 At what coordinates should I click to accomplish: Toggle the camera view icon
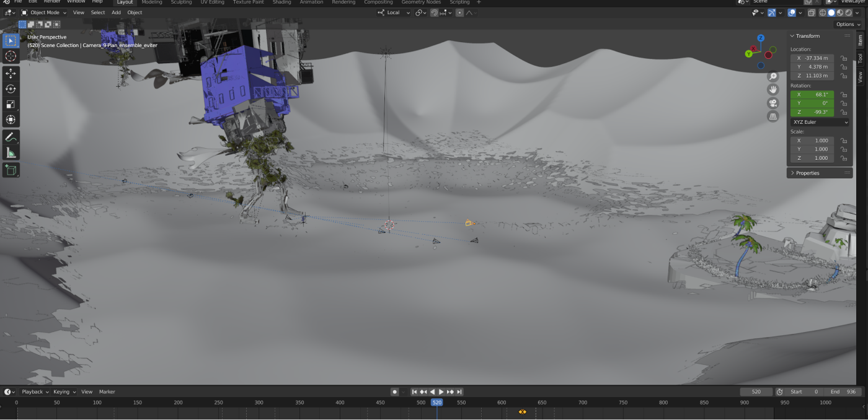click(x=773, y=103)
